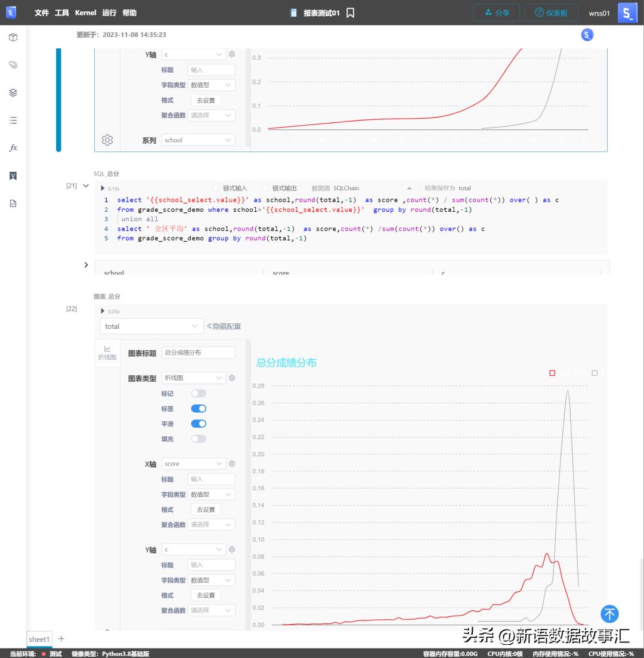The height and width of the screenshot is (658, 644).
Task: Open the 图表类型 折线图 dropdown
Action: tap(194, 378)
